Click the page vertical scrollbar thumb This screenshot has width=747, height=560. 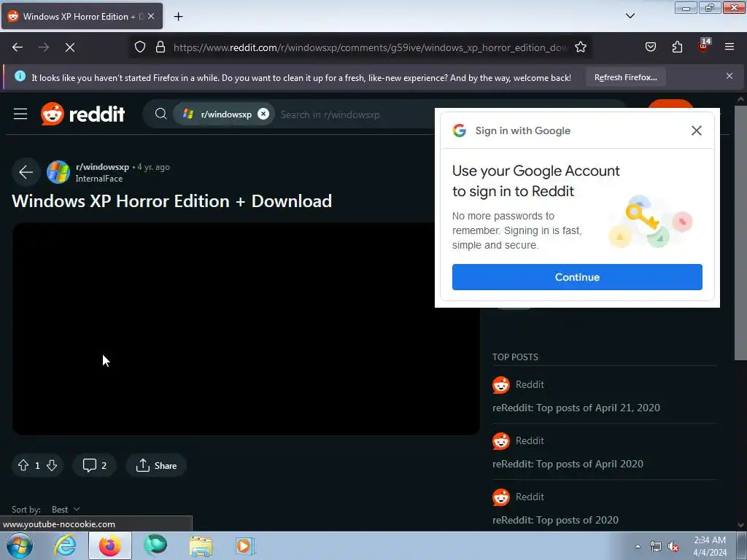(740, 233)
